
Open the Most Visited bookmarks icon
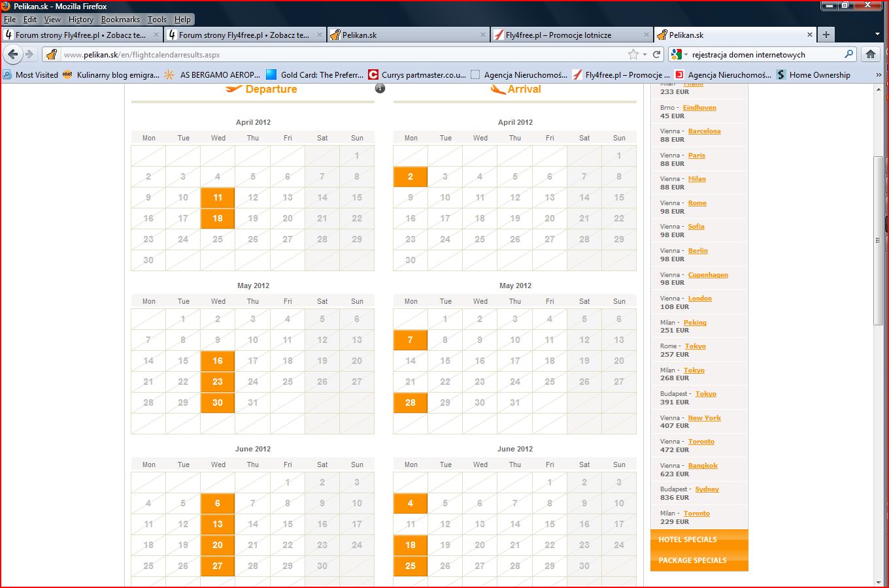point(7,74)
